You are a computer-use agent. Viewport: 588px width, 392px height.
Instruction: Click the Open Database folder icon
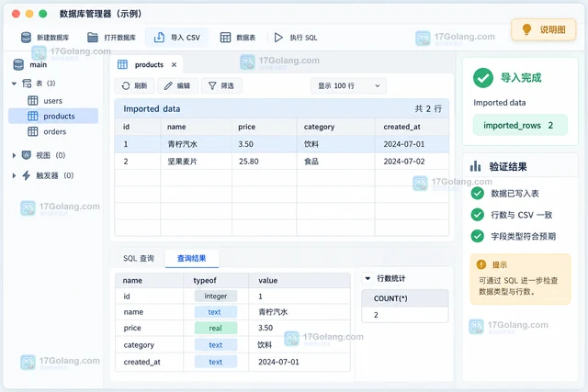click(x=93, y=38)
